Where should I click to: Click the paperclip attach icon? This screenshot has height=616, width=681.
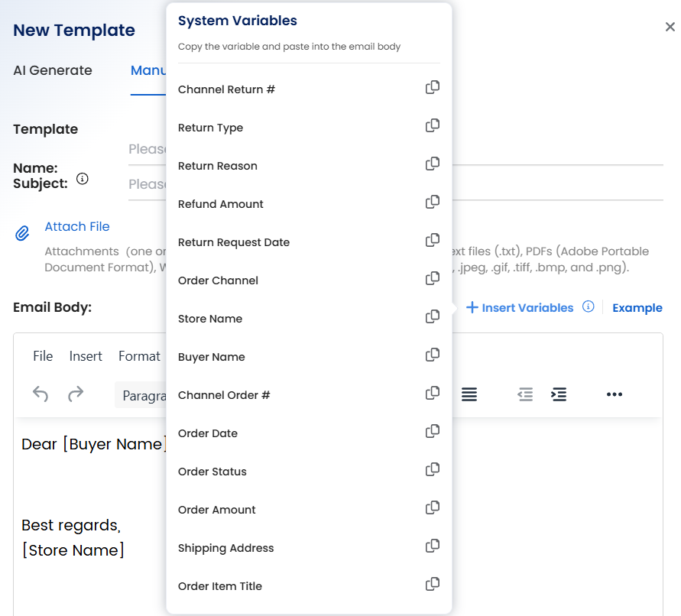pyautogui.click(x=23, y=233)
